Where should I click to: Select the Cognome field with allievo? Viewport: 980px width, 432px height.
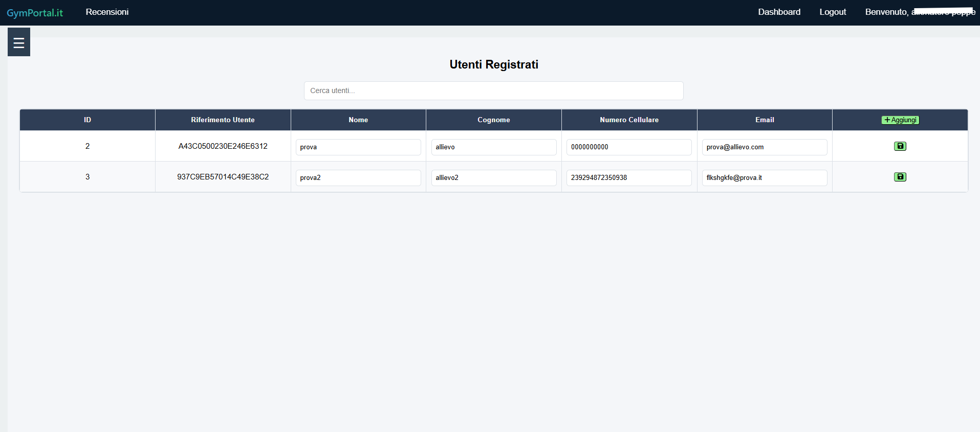coord(493,147)
